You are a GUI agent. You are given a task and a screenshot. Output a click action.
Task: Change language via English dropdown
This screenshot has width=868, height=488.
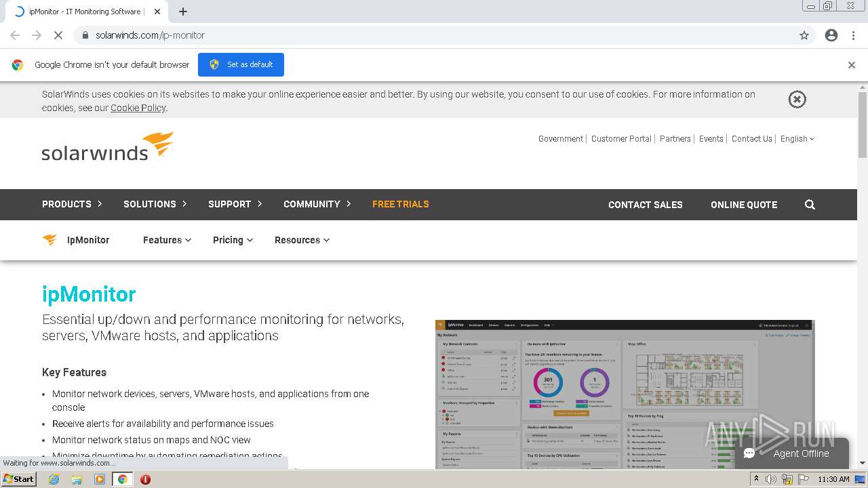pyautogui.click(x=797, y=139)
